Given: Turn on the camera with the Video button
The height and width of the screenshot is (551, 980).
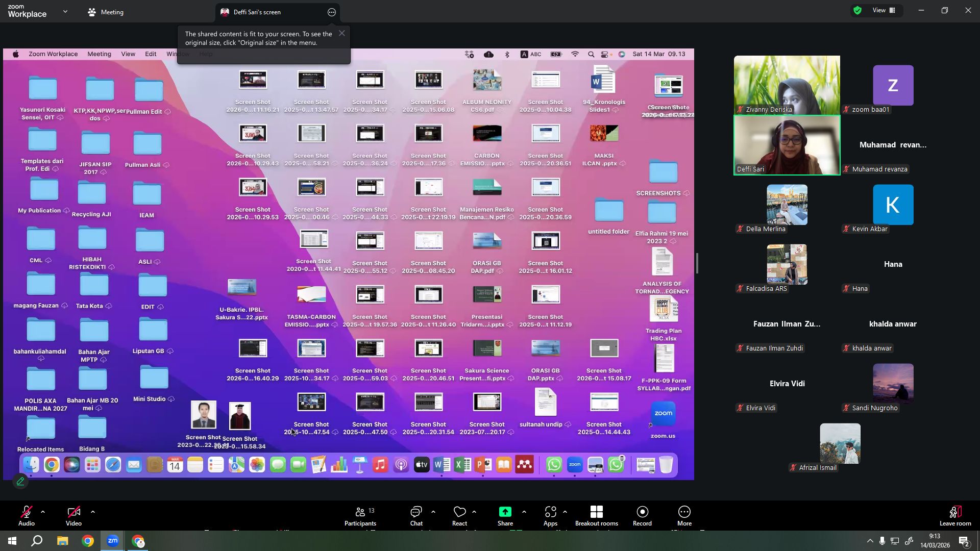Looking at the screenshot, I should (x=73, y=515).
